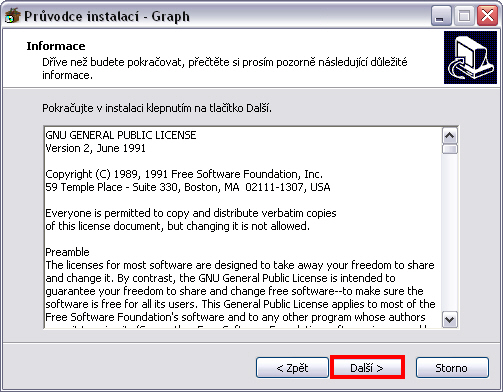Click the 'of this license document' line
503x392 pixels.
tap(177, 226)
